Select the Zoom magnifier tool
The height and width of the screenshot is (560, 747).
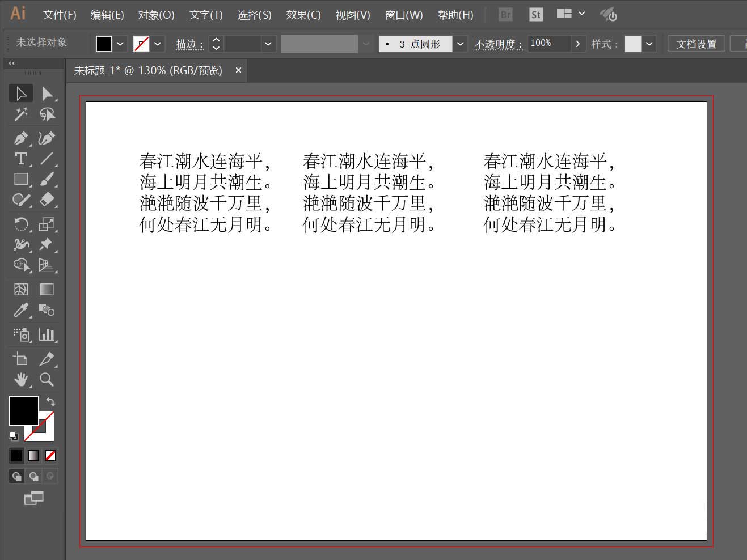tap(47, 379)
